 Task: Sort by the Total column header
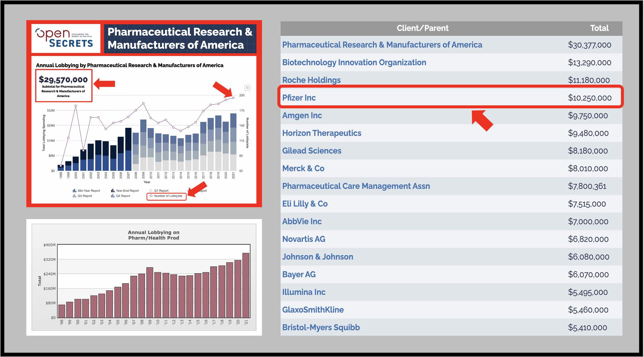[599, 28]
